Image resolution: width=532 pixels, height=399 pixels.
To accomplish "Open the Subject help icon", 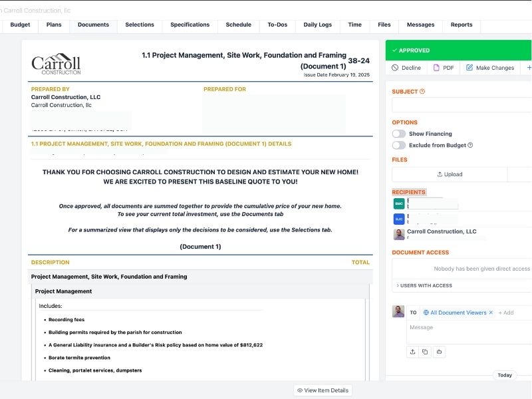I will click(x=422, y=91).
